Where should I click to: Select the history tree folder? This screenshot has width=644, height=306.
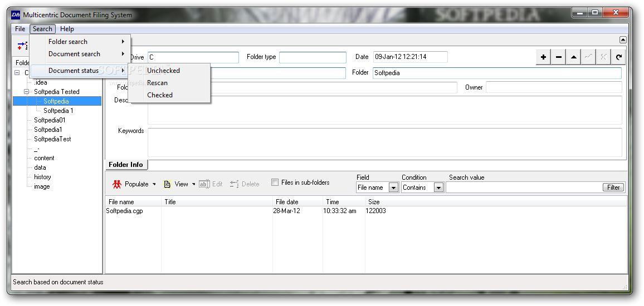(x=42, y=177)
